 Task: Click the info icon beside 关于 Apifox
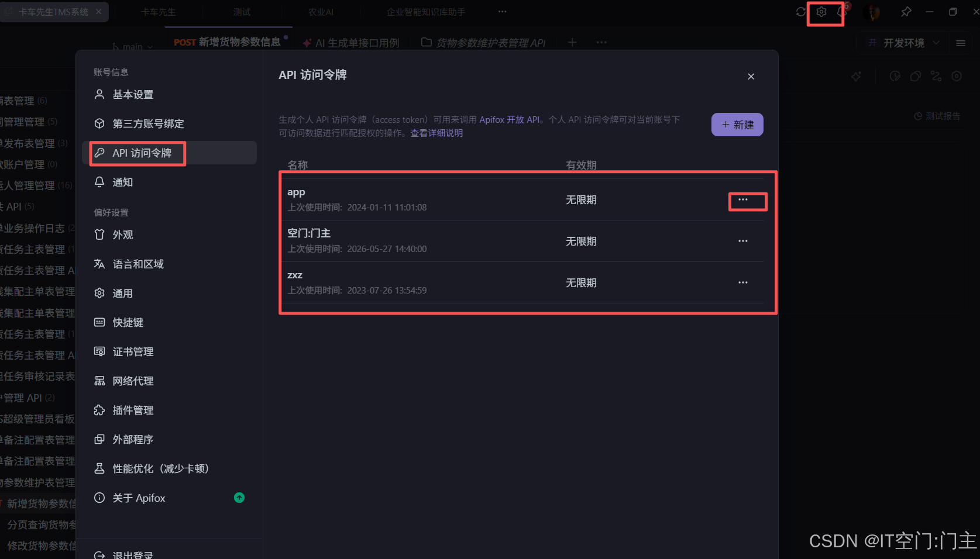(x=99, y=498)
